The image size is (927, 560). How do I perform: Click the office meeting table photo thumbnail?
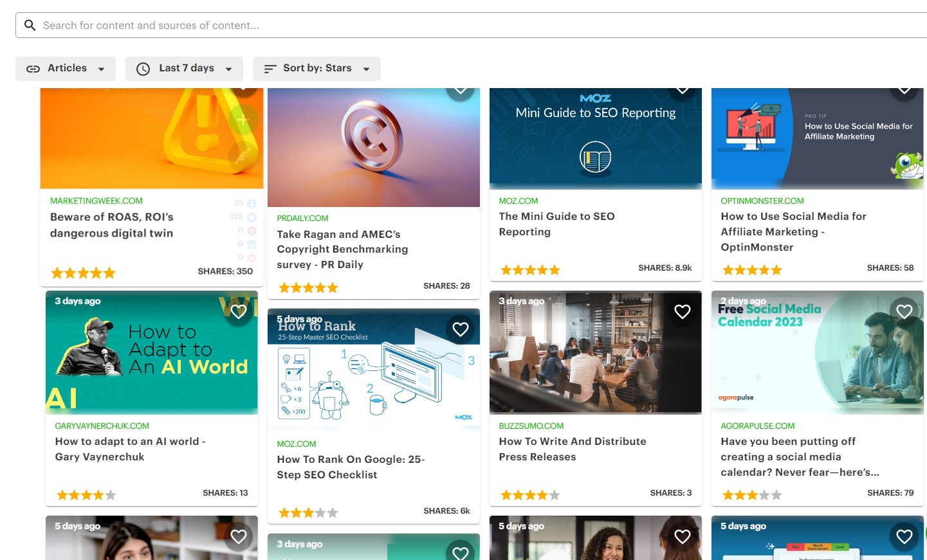click(x=596, y=352)
